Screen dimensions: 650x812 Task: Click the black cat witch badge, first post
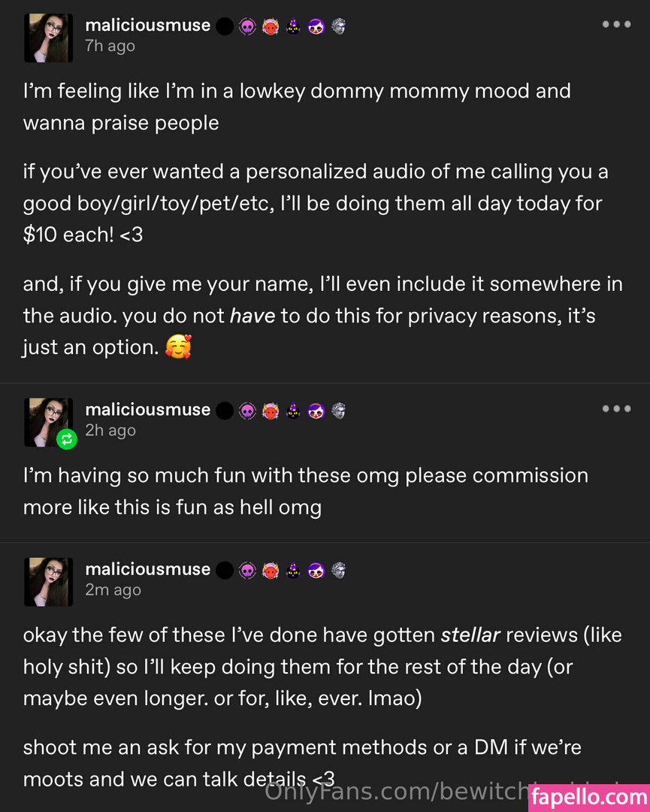pyautogui.click(x=293, y=27)
